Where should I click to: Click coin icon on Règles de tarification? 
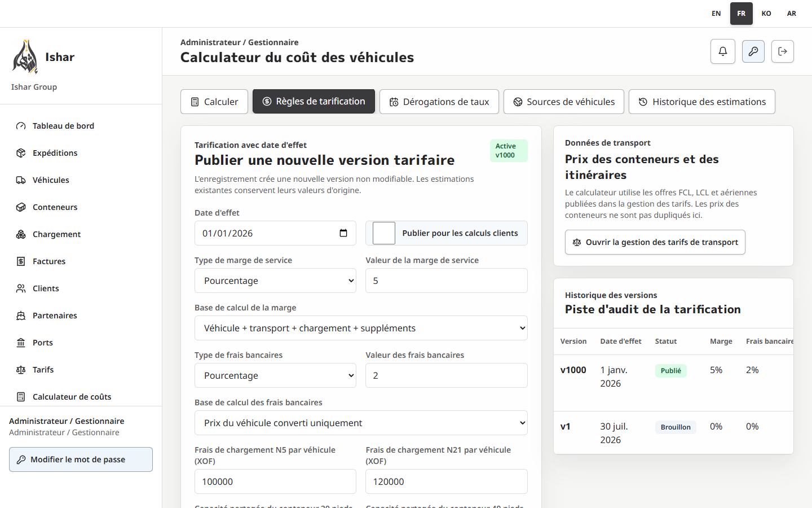coord(267,102)
